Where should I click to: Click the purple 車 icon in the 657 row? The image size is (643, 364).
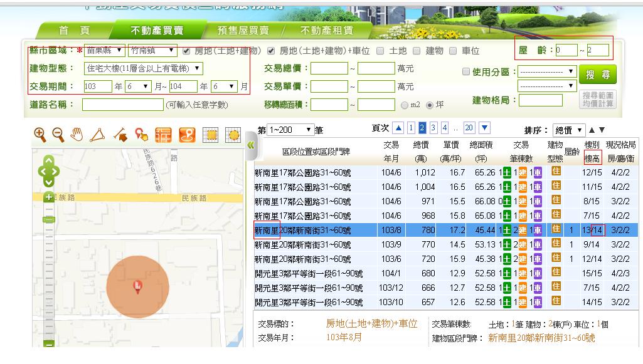[537, 303]
